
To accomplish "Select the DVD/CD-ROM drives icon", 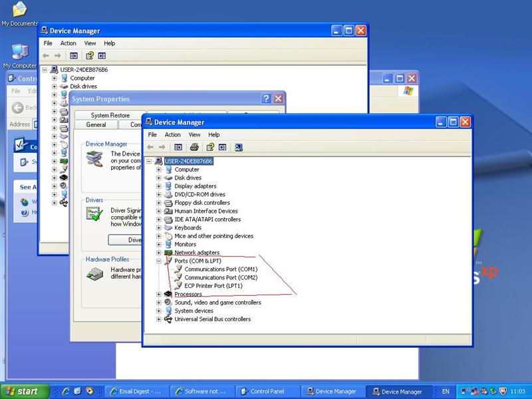I will (168, 194).
